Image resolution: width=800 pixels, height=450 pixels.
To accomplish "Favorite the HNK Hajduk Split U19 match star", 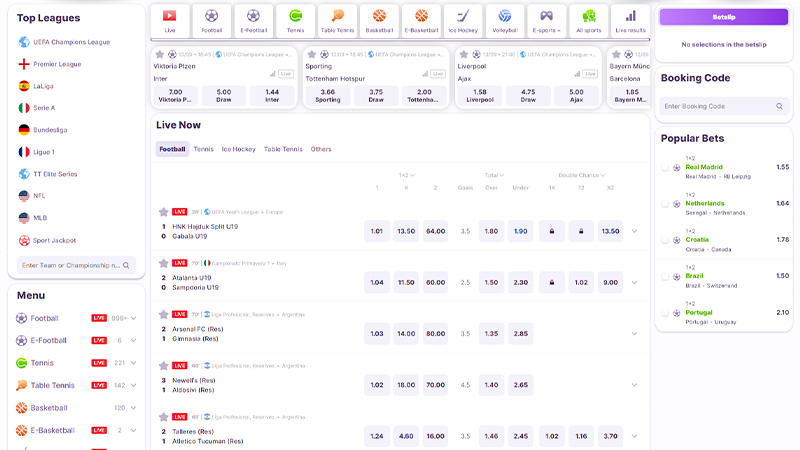I will pyautogui.click(x=163, y=212).
